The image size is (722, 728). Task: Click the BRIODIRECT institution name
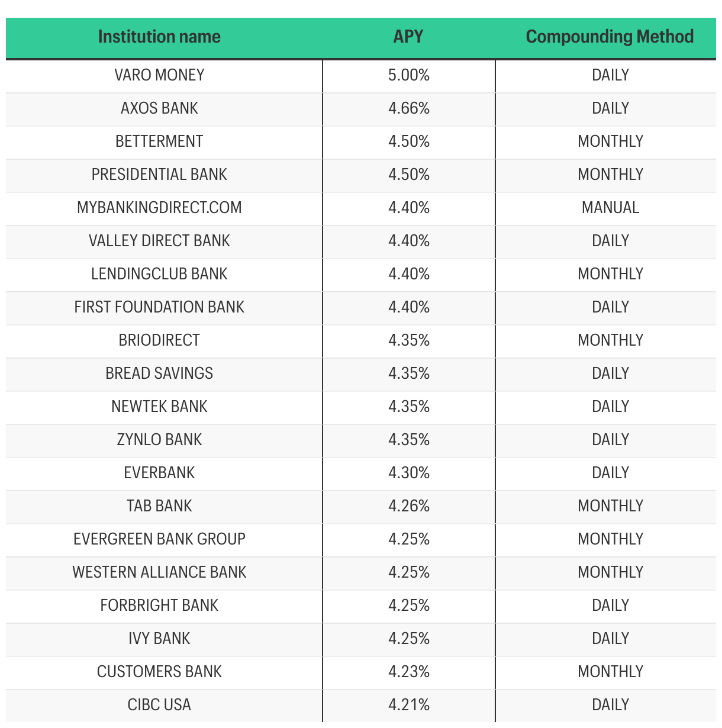(159, 340)
